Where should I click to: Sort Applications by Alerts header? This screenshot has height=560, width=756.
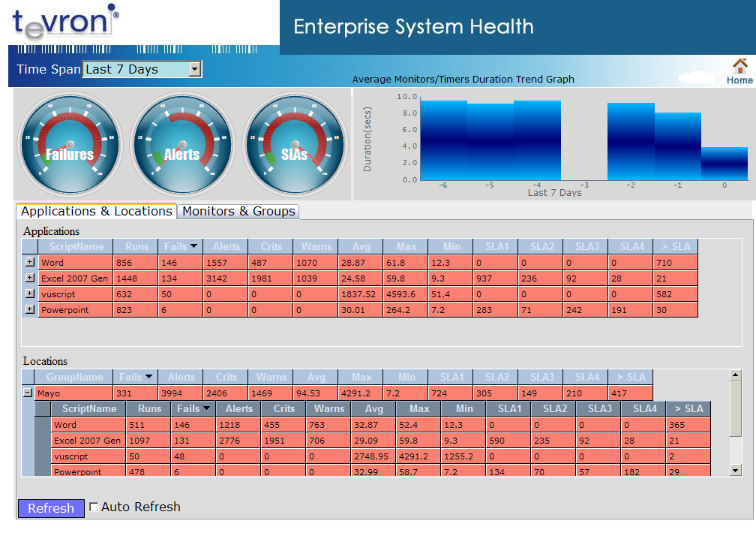226,246
